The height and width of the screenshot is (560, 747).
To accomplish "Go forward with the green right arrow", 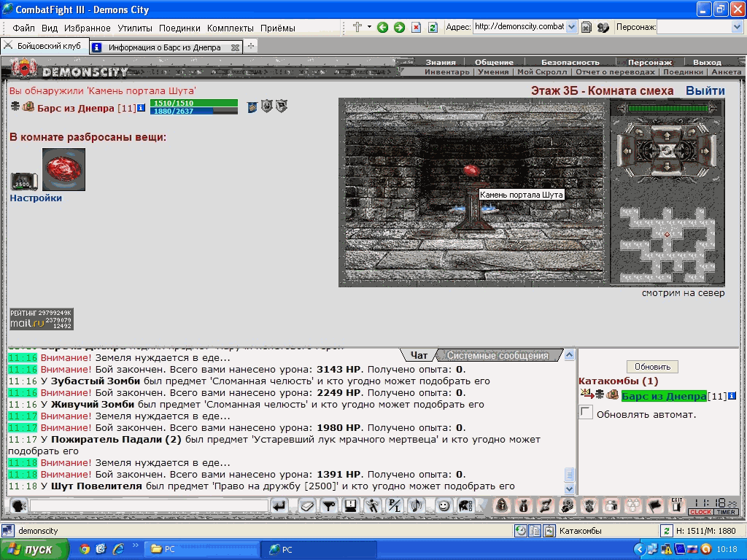I will pyautogui.click(x=399, y=28).
